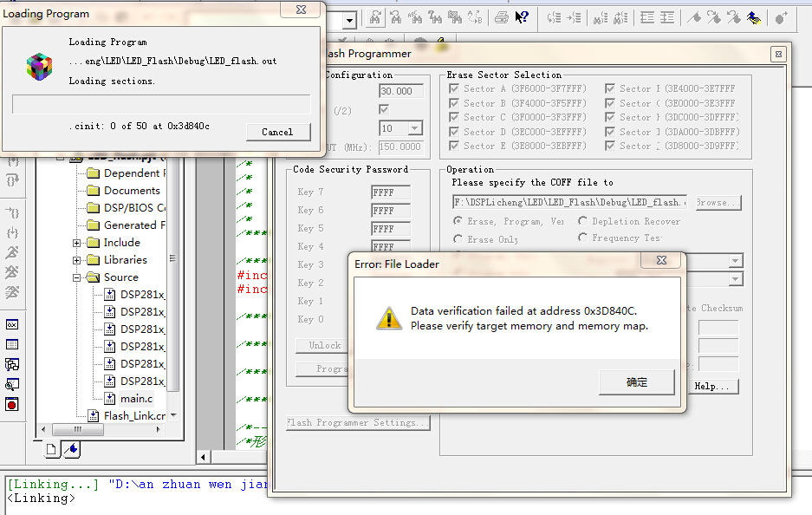
Task: Click the Halt running-man sidebar icon
Action: (x=12, y=272)
